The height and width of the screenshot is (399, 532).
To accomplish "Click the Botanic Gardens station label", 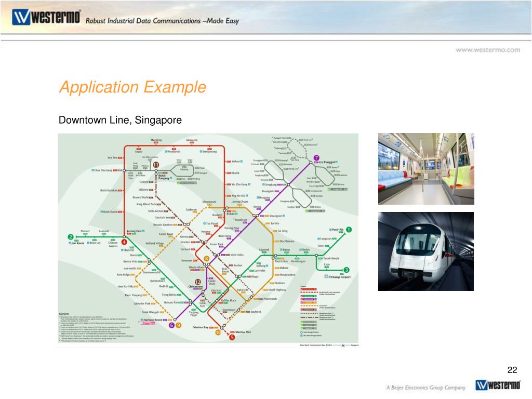I will [163, 224].
